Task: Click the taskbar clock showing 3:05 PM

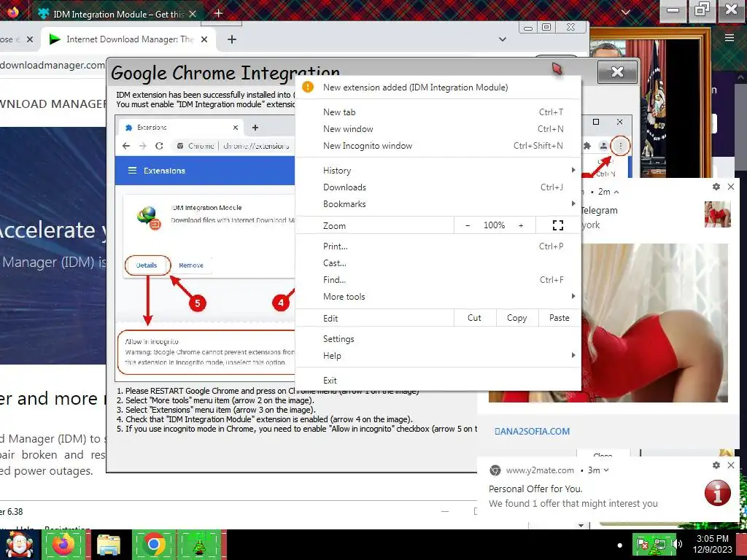Action: coord(712,544)
